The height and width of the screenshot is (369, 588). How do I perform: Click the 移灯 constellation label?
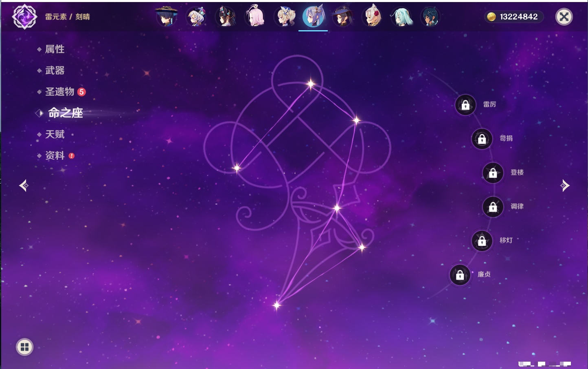[506, 241]
